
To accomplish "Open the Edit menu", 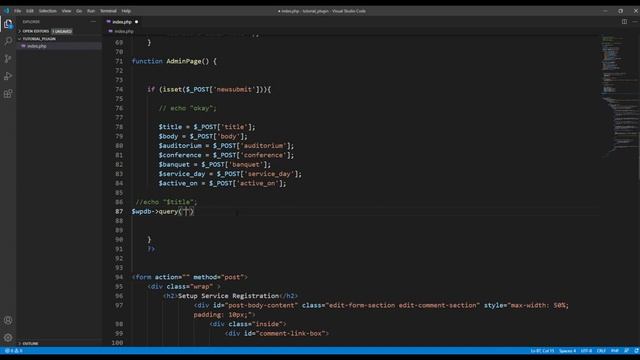I will (x=30, y=11).
